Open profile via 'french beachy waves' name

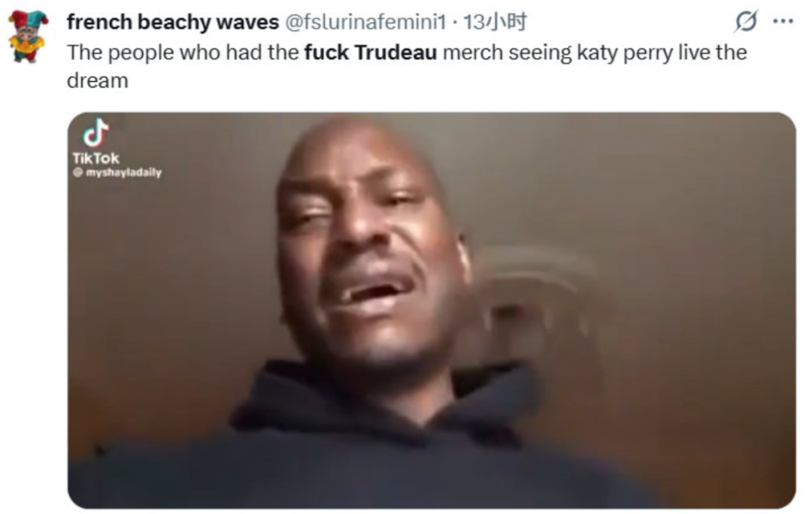point(173,22)
